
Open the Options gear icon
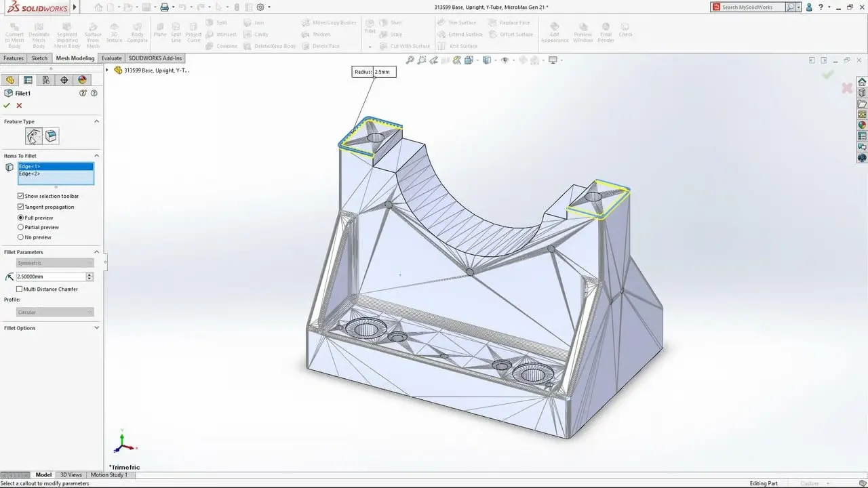tap(260, 7)
